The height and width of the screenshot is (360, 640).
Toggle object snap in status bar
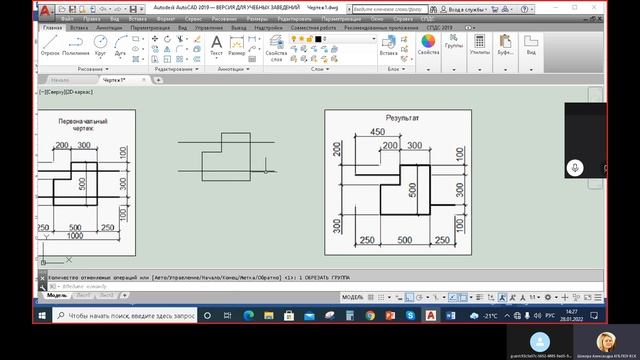click(x=463, y=298)
